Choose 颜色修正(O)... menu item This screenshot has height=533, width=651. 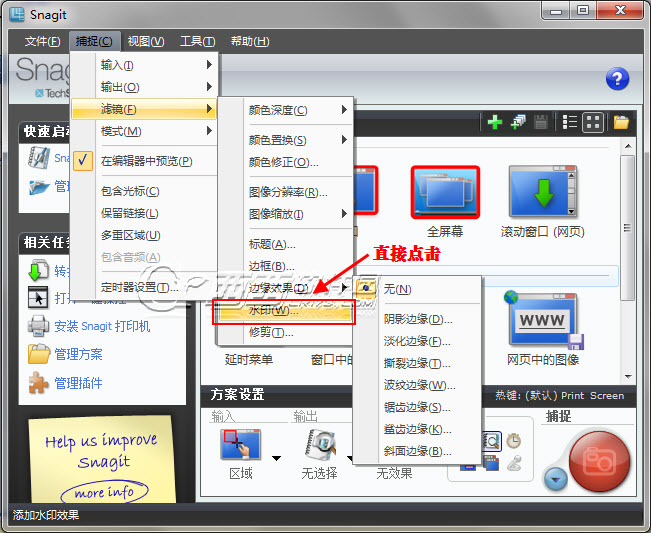click(285, 162)
